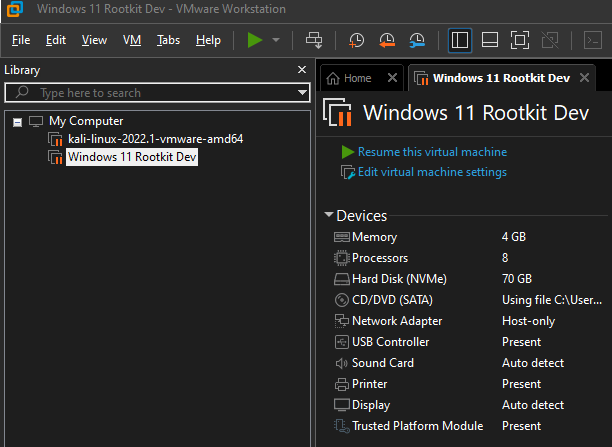612x447 pixels.
Task: Select kali-linux-2022.1-vmware-amd64 in library
Action: click(x=155, y=138)
